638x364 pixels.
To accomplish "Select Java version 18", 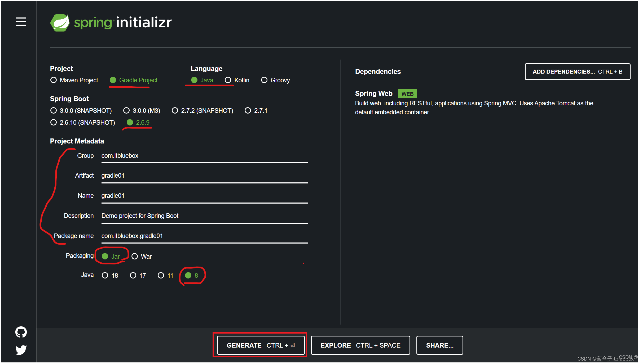I will [110, 276].
